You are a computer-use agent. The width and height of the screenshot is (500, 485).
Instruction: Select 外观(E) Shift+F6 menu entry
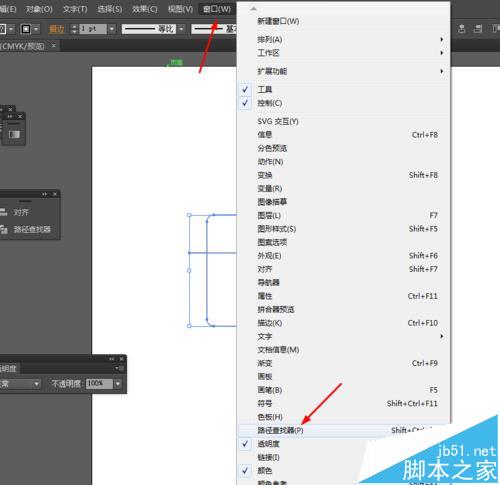[343, 256]
